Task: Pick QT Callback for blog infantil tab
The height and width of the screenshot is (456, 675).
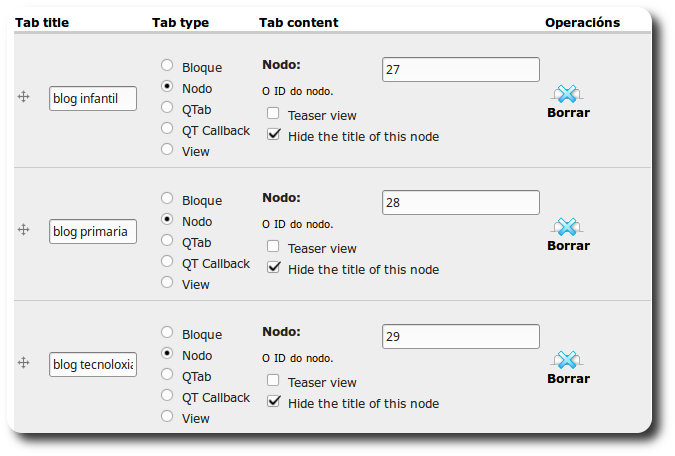Action: click(x=167, y=129)
